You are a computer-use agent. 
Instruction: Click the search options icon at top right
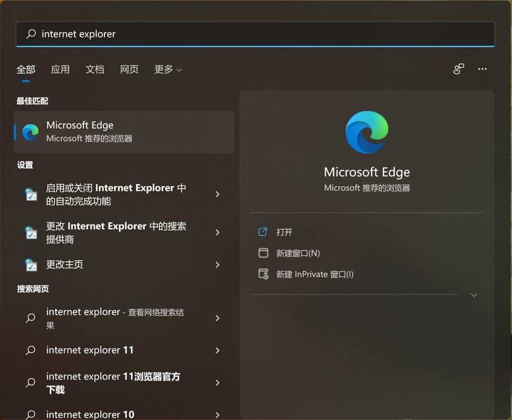[x=458, y=69]
